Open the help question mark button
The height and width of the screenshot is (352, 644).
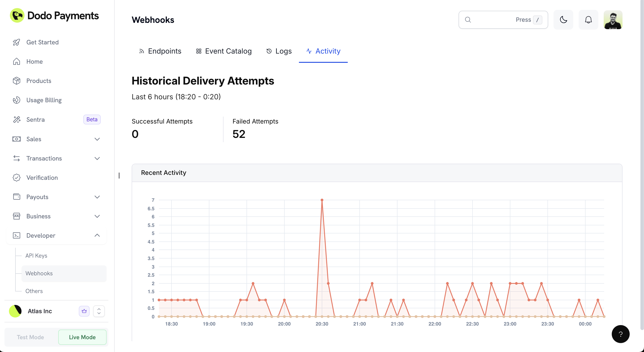(620, 334)
